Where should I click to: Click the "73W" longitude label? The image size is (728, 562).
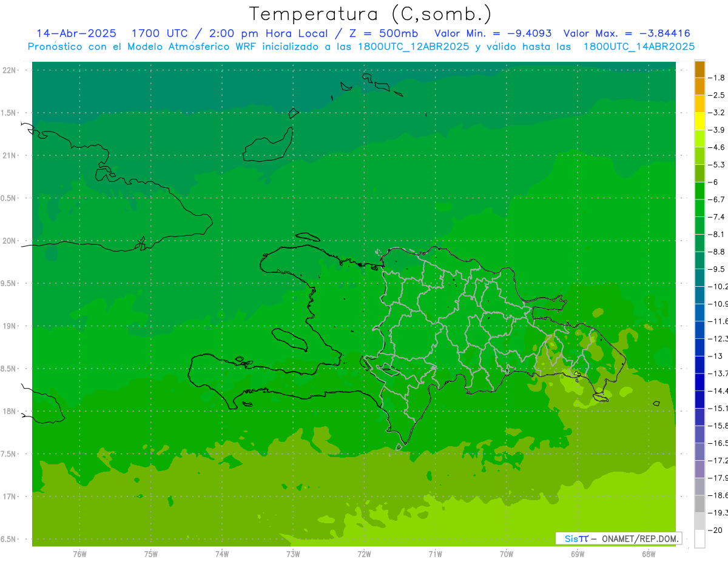[293, 554]
